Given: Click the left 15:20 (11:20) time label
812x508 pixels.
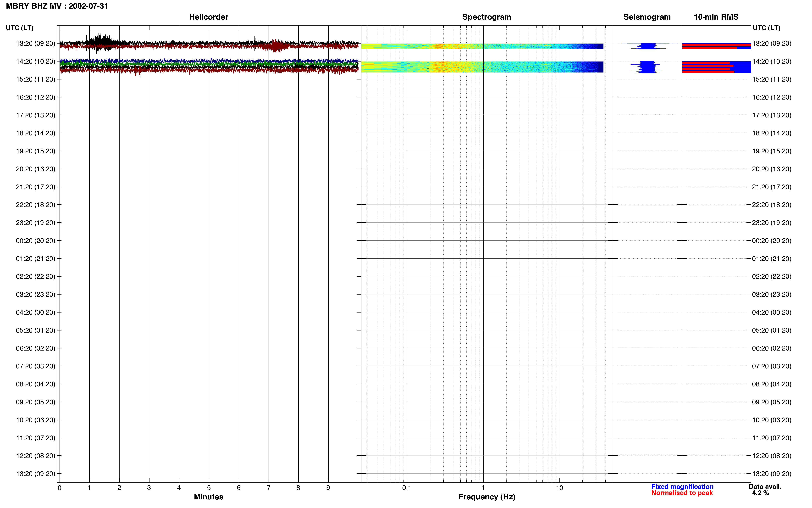Looking at the screenshot, I should click(x=36, y=79).
